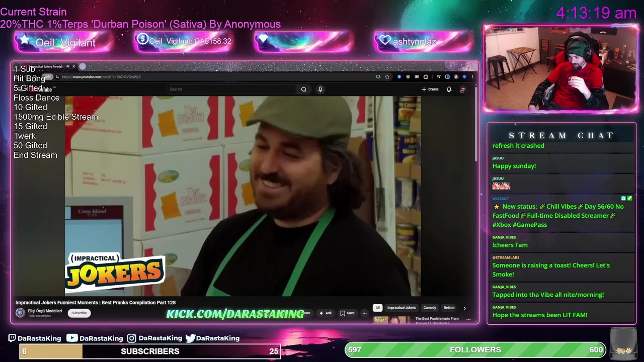Click the install app icon in address bar
644x362 pixels.
(x=378, y=77)
